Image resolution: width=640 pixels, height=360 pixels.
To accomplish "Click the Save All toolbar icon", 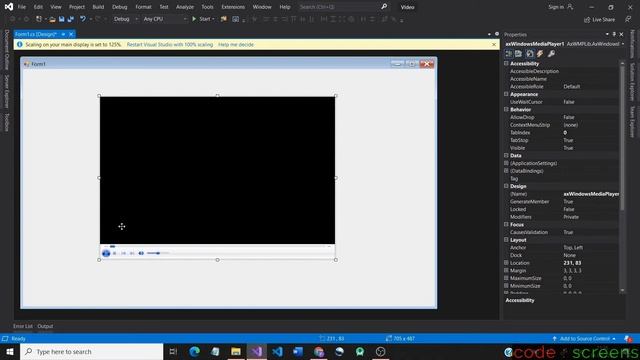I will click(x=71, y=19).
